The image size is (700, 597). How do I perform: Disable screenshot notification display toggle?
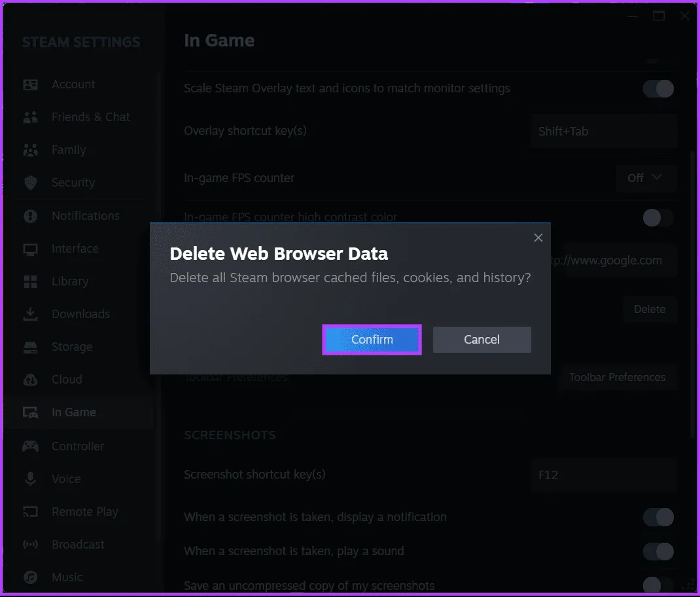click(x=657, y=517)
